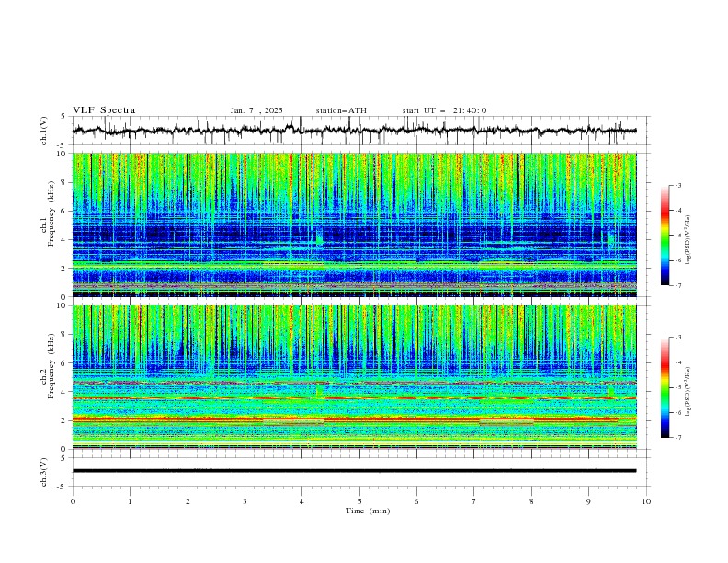The height and width of the screenshot is (563, 728).
Task: Click the "ch.1(V)" axis label
Action: tap(44, 131)
